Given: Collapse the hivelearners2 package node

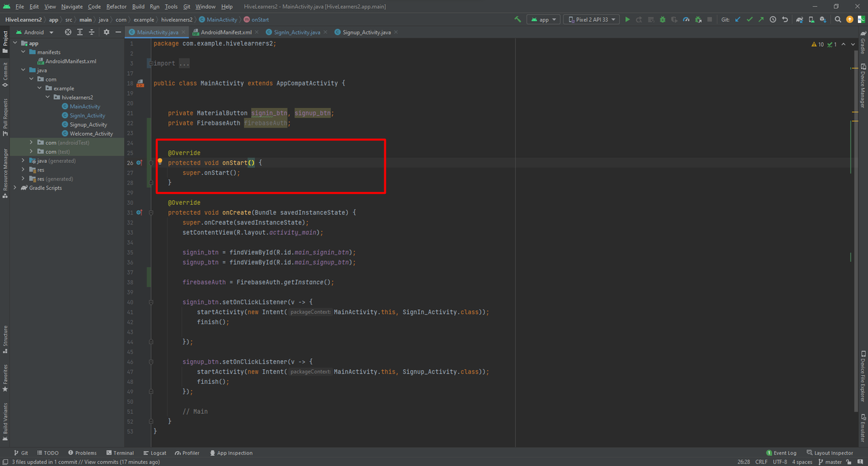Looking at the screenshot, I should click(47, 97).
